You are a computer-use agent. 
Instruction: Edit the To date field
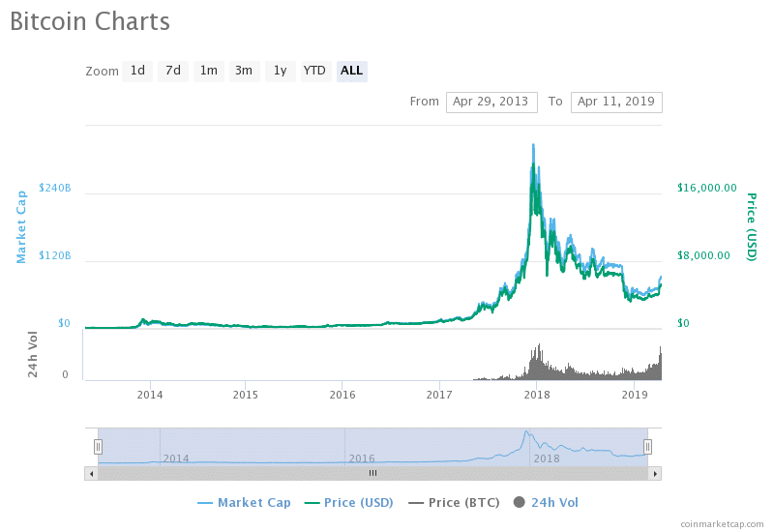click(x=616, y=103)
